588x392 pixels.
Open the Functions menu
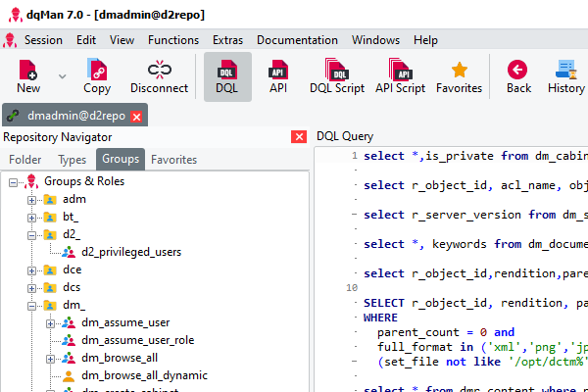click(173, 40)
